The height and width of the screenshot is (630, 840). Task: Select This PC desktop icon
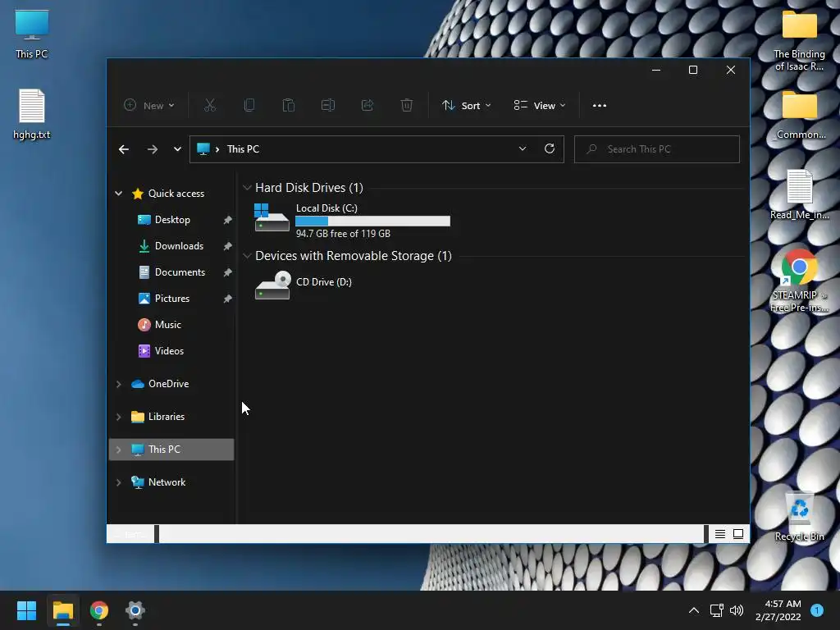coord(32,34)
